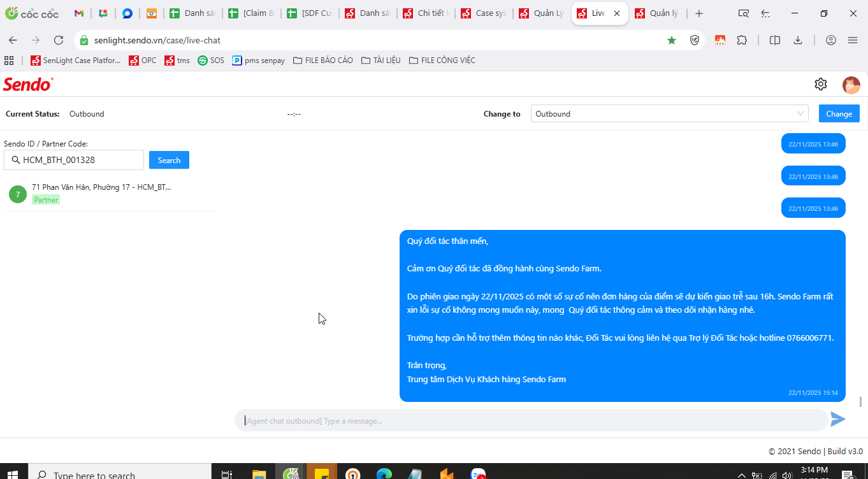Focus the Type a message input box
The image size is (868, 479).
pos(531,420)
